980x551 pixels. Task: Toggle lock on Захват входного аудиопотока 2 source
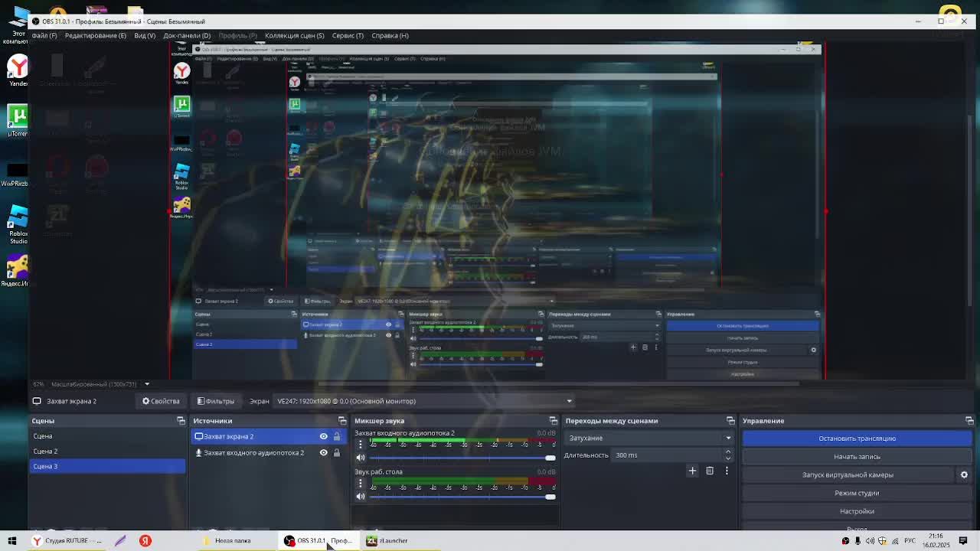point(337,453)
